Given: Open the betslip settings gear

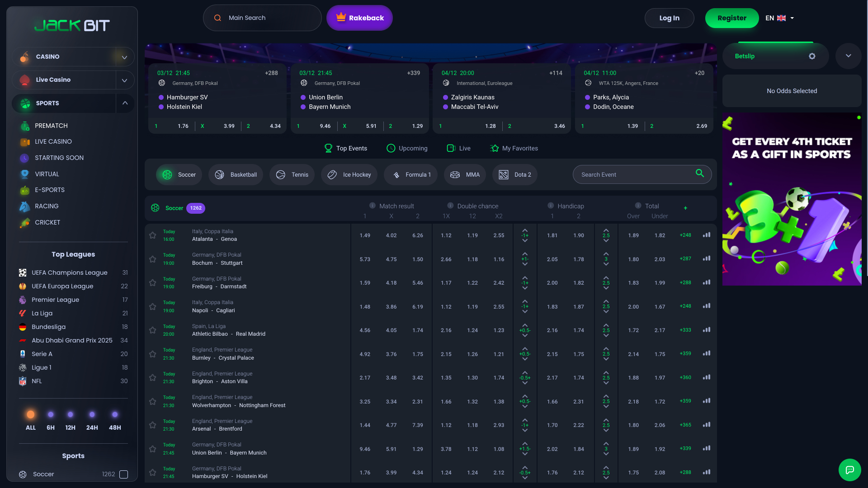Looking at the screenshot, I should point(812,56).
